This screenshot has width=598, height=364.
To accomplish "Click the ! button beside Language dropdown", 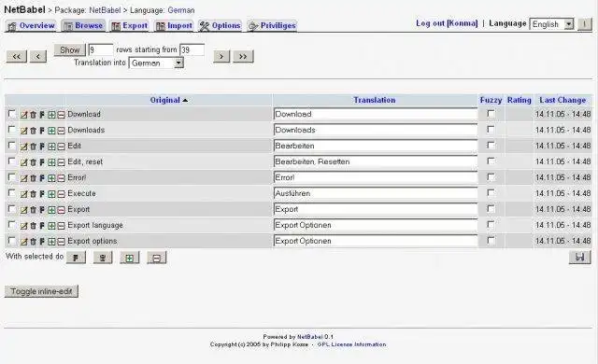I will [x=584, y=24].
